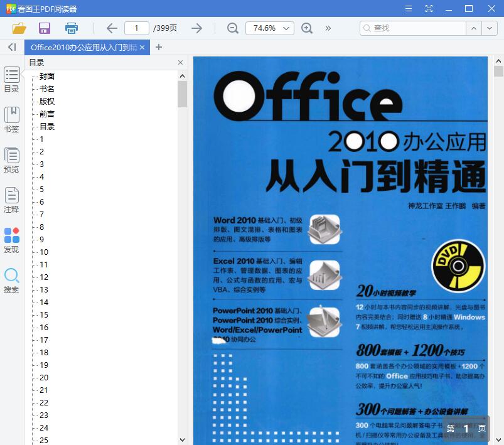Jump to outline entry 15

click(44, 314)
